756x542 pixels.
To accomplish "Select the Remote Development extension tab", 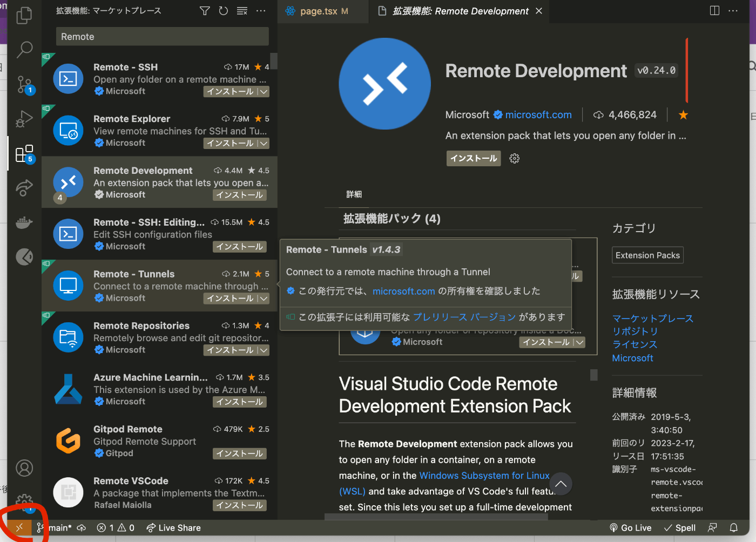I will (x=460, y=11).
